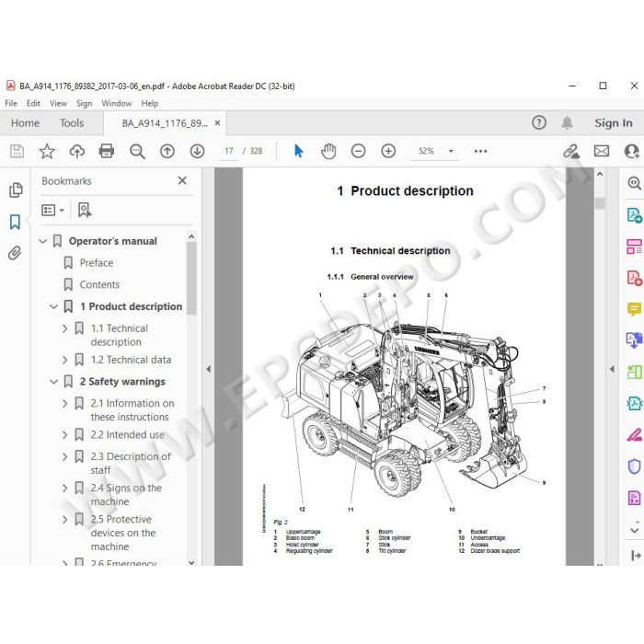Open the attachments paperclip panel
Viewport: 644px width, 644px height.
pos(15,253)
